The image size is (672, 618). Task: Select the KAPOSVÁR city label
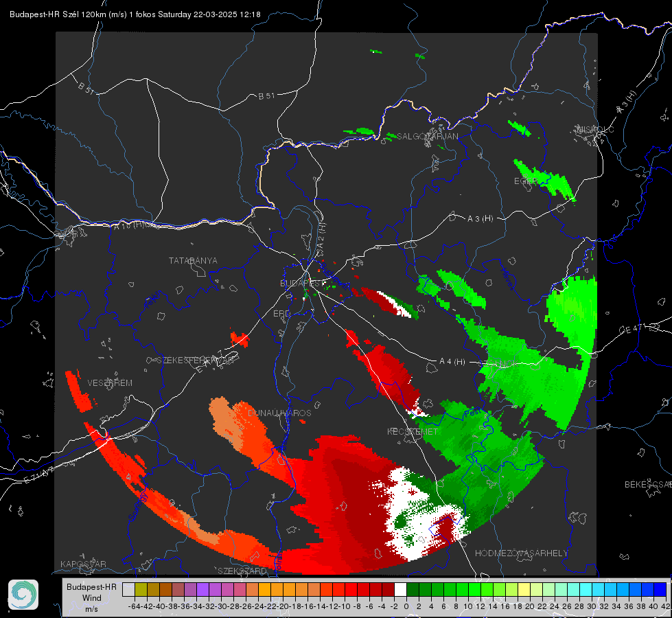coord(83,564)
